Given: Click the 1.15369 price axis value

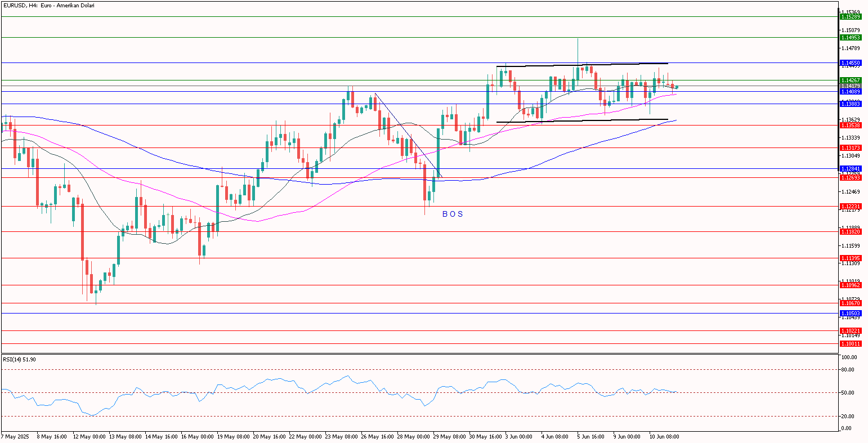Looking at the screenshot, I should point(851,12).
